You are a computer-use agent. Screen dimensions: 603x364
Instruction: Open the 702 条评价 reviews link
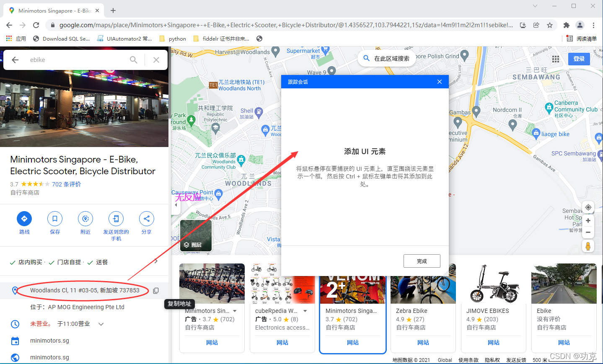tap(66, 184)
